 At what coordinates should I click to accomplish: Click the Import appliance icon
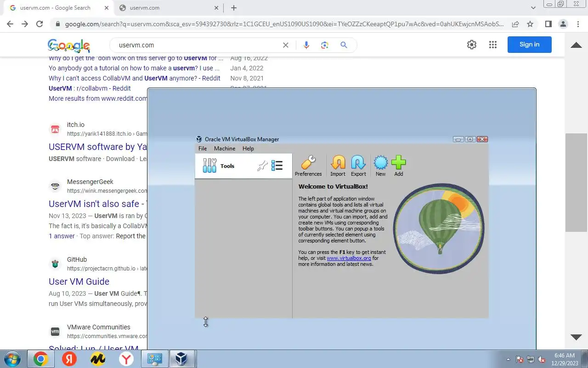coord(338,166)
